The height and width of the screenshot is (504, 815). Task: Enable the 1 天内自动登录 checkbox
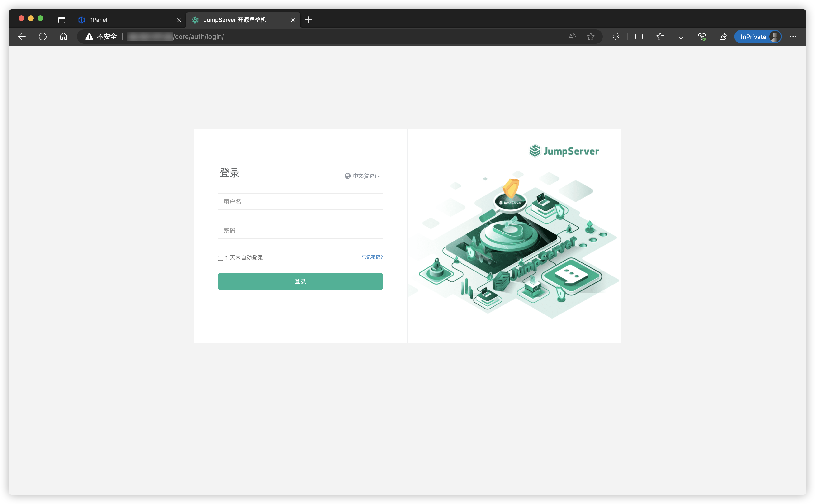click(x=221, y=258)
